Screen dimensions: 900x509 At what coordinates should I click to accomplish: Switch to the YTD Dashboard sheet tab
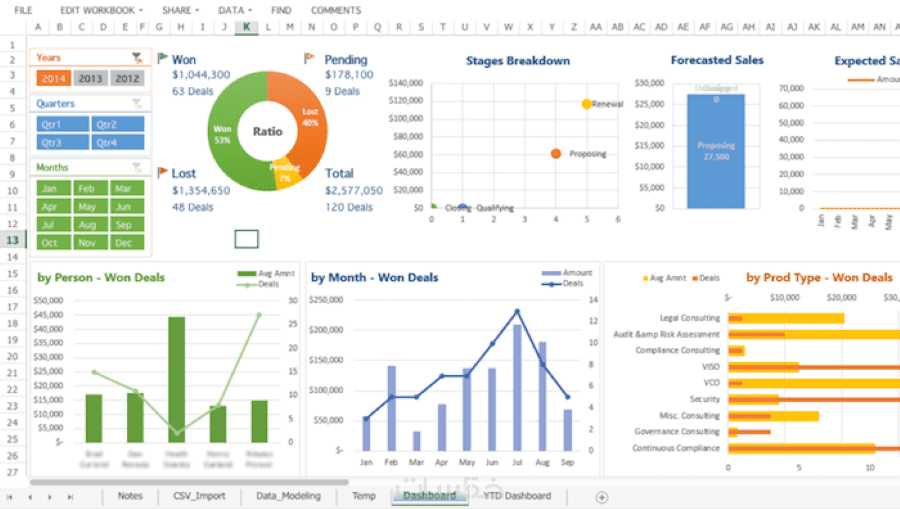pyautogui.click(x=517, y=496)
